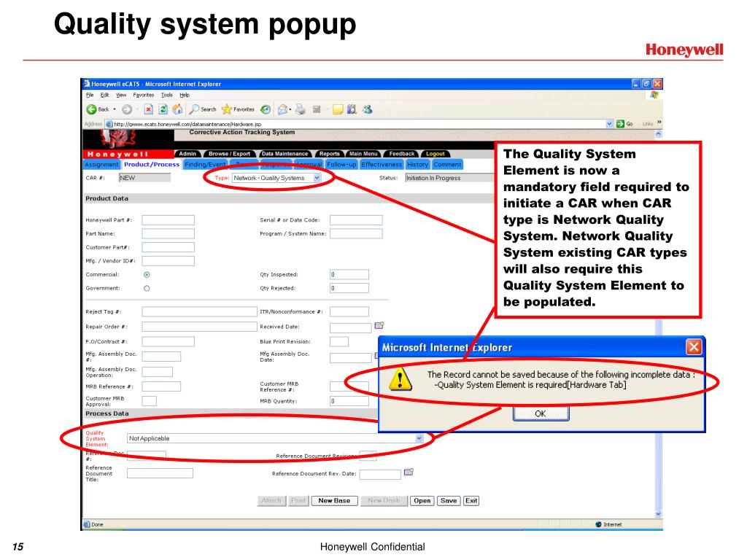The width and height of the screenshot is (747, 560).
Task: Click the Honeywell Part # input field
Action: tap(169, 220)
